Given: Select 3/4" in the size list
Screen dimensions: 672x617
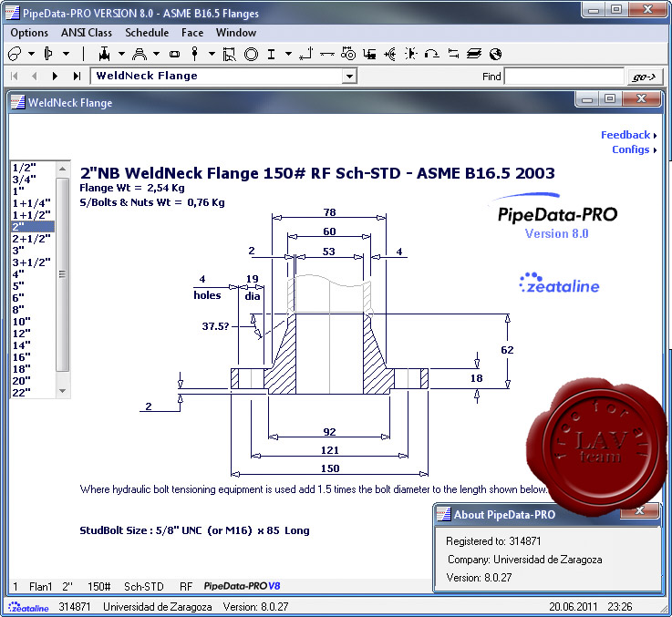Looking at the screenshot, I should point(33,180).
